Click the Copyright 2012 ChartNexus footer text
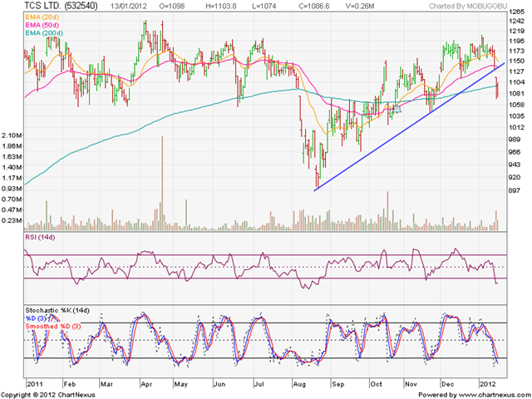Viewport: 532px width, 399px height. (x=48, y=395)
